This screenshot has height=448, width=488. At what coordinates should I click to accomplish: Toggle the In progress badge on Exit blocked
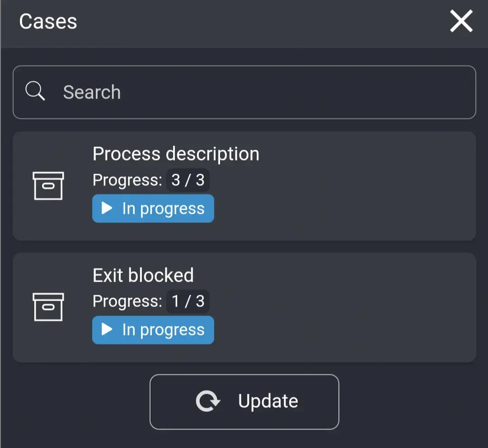click(x=153, y=330)
